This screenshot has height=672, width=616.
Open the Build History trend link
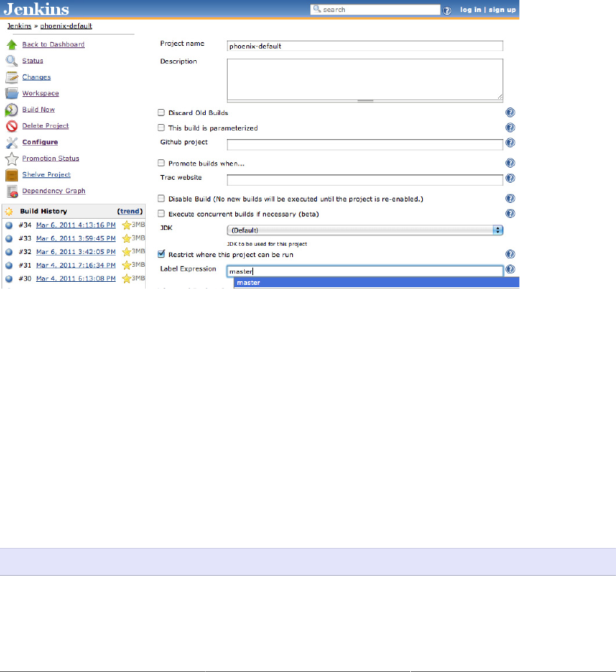[130, 211]
